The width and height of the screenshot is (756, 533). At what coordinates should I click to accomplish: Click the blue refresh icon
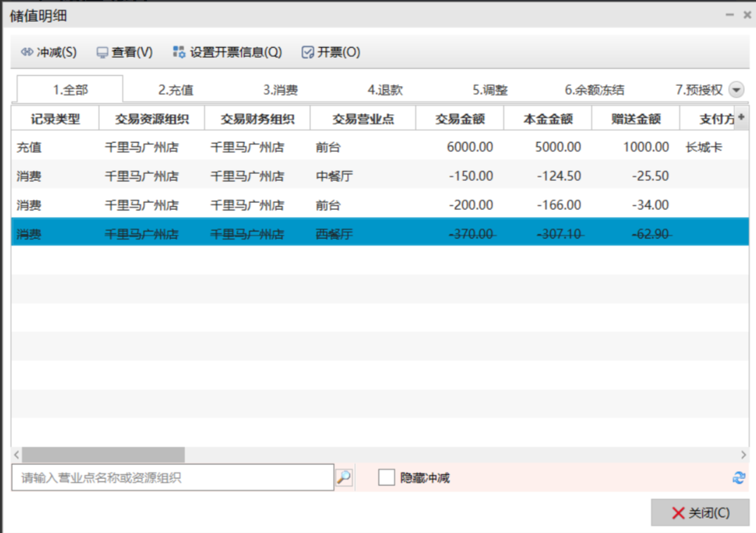click(x=738, y=477)
